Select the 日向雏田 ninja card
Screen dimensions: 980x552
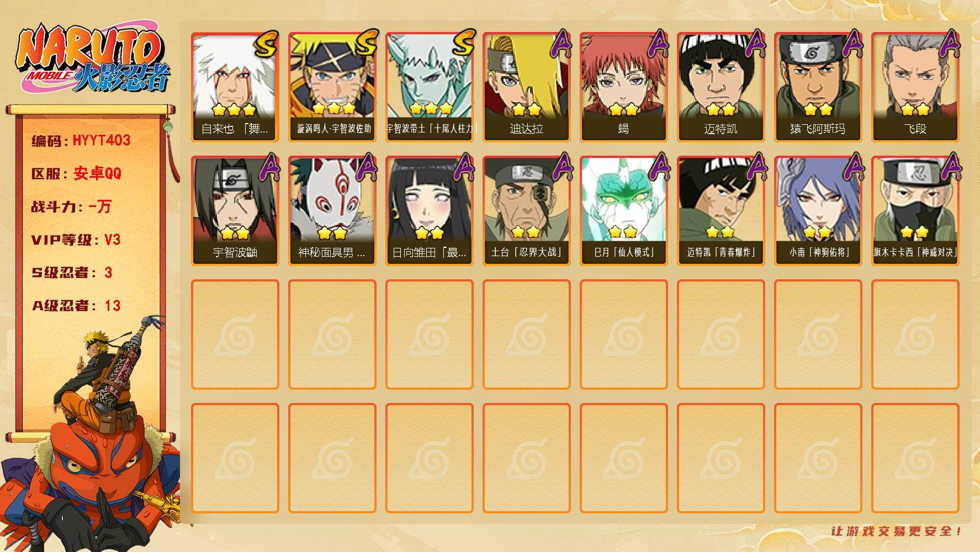429,211
